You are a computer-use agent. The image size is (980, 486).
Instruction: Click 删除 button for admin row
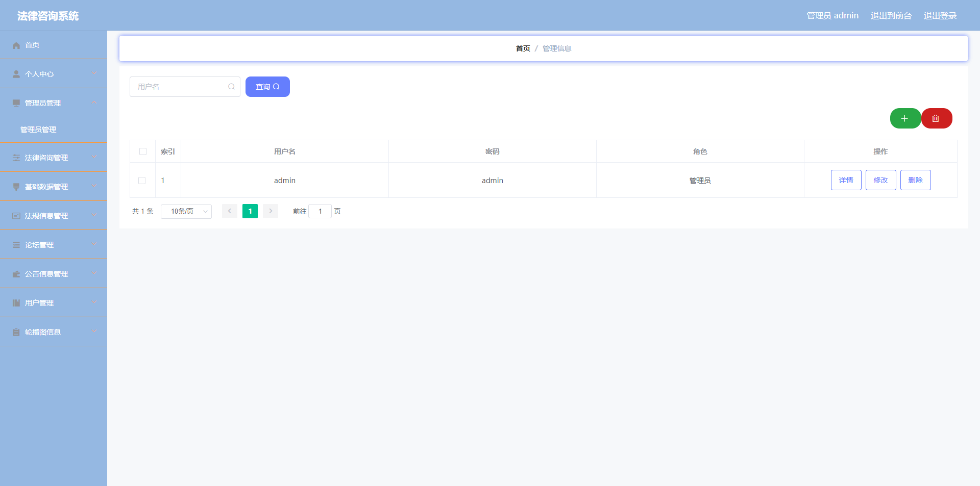point(916,180)
